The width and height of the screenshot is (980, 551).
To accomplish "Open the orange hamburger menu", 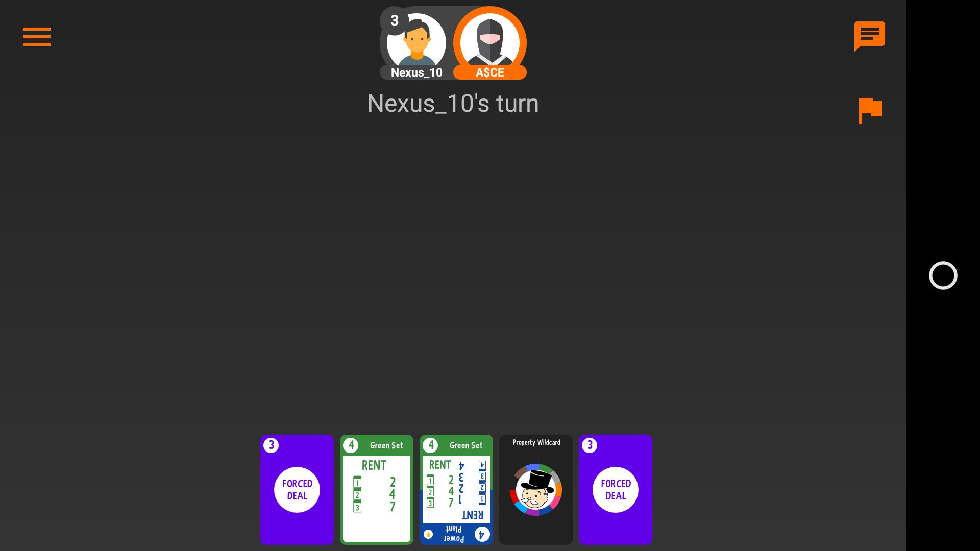I will (x=37, y=37).
